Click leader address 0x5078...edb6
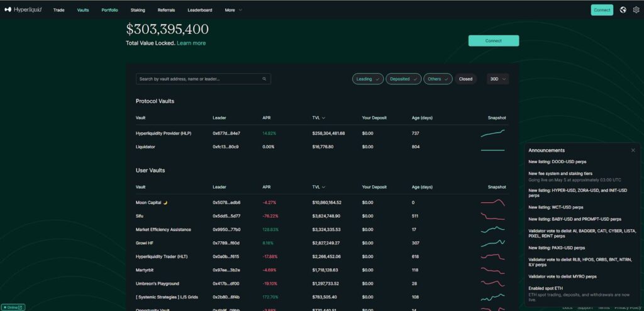644x311 pixels. point(226,202)
